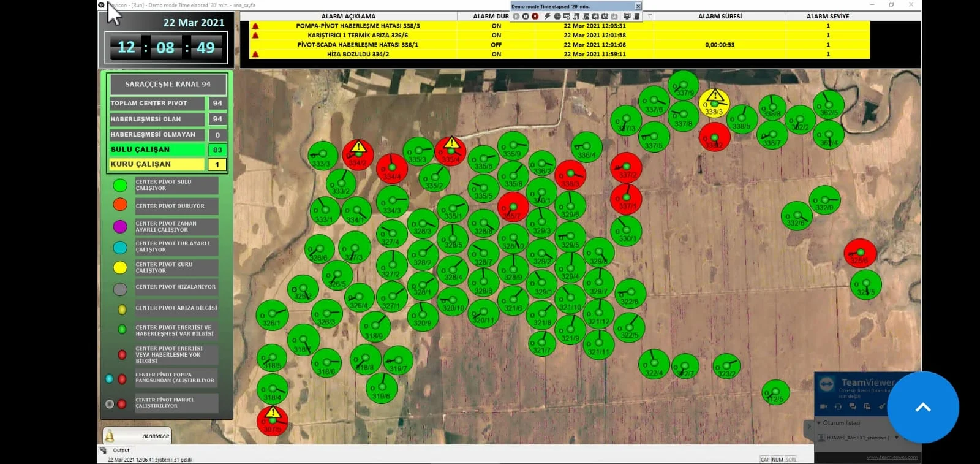Select the red pivot 337/2 on map
Screen dimensions: 980x464
(x=626, y=167)
